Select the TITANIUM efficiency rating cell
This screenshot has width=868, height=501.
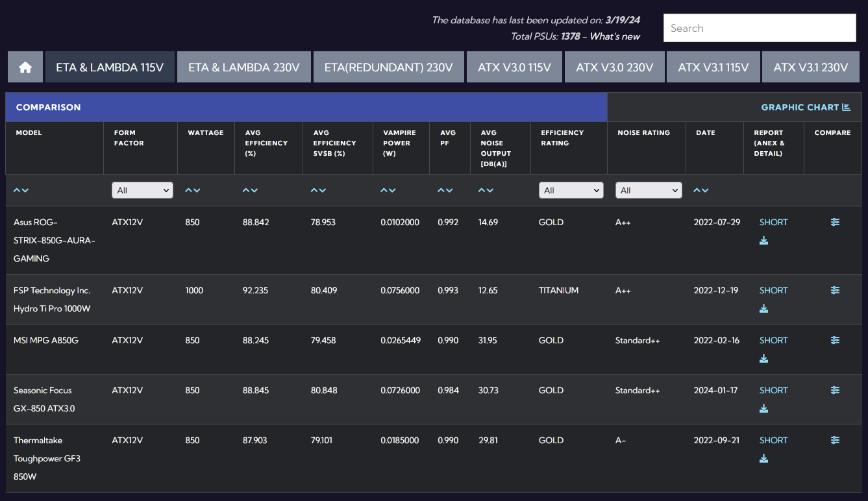[x=558, y=290]
